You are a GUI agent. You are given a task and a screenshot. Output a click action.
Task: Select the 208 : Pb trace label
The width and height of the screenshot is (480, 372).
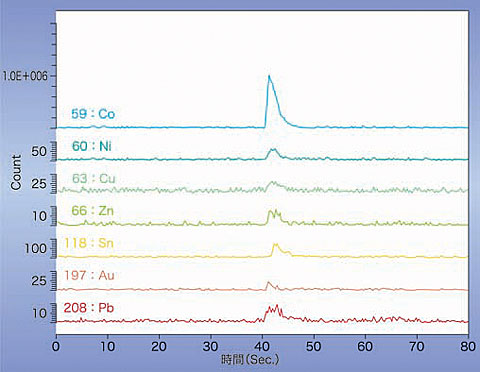pos(89,308)
